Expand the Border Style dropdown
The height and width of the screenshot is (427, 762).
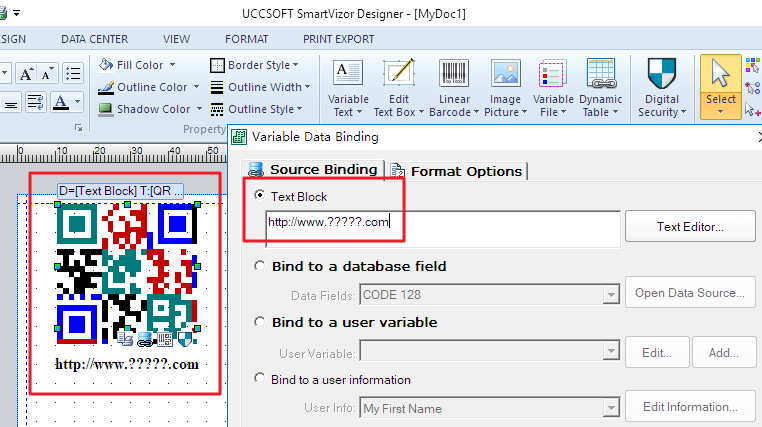point(295,65)
